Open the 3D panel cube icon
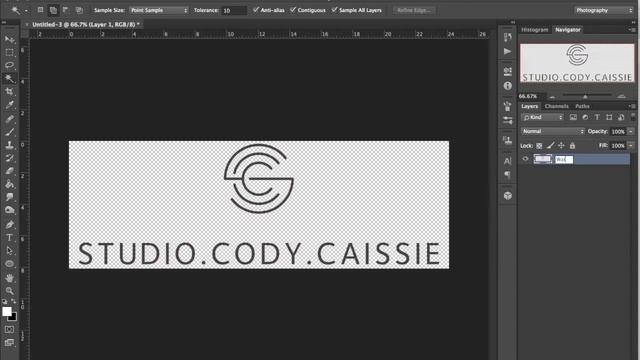Viewport: 640px width, 360px height. click(507, 196)
